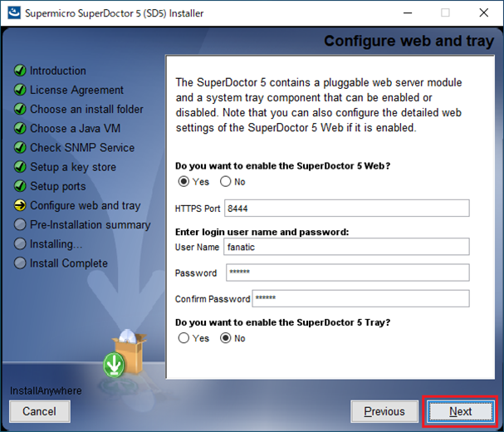
Task: Click check icon beside Check SNMP Service
Action: click(x=20, y=148)
